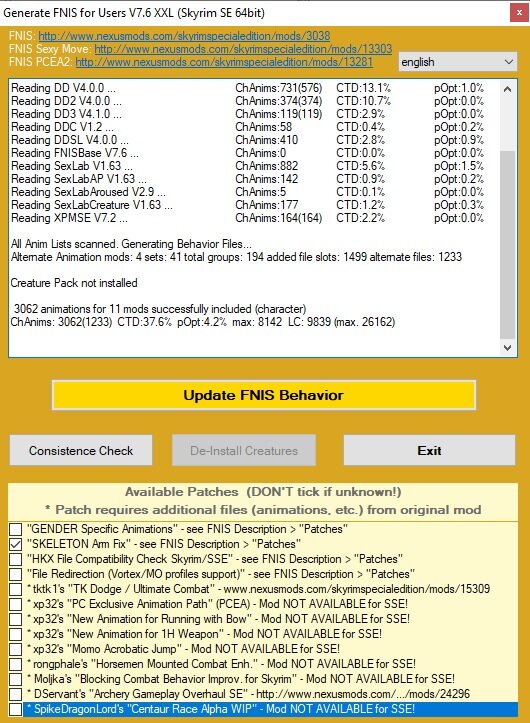
Task: Enable HKX File Compatibility Check patch
Action: click(x=16, y=559)
